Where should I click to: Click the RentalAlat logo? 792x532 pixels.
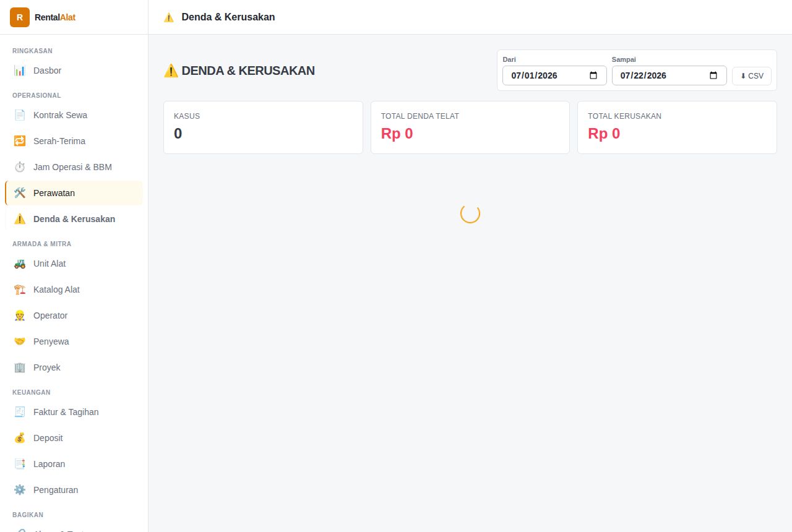point(20,17)
